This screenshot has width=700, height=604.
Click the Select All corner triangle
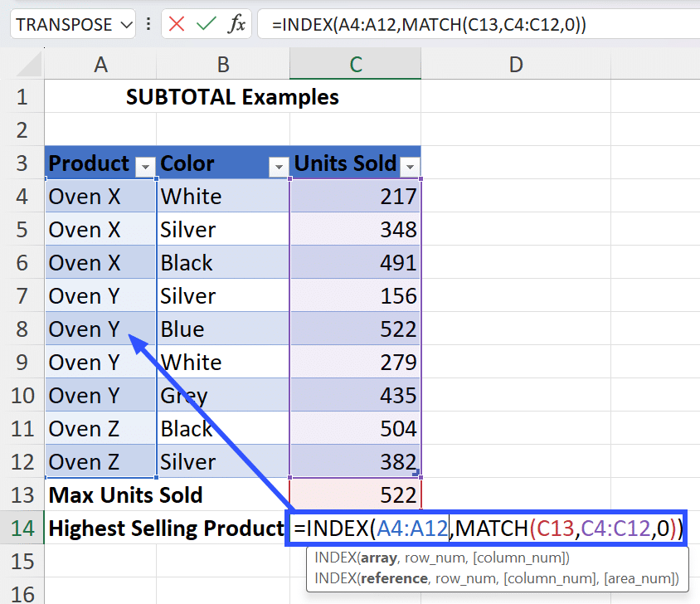[30, 65]
